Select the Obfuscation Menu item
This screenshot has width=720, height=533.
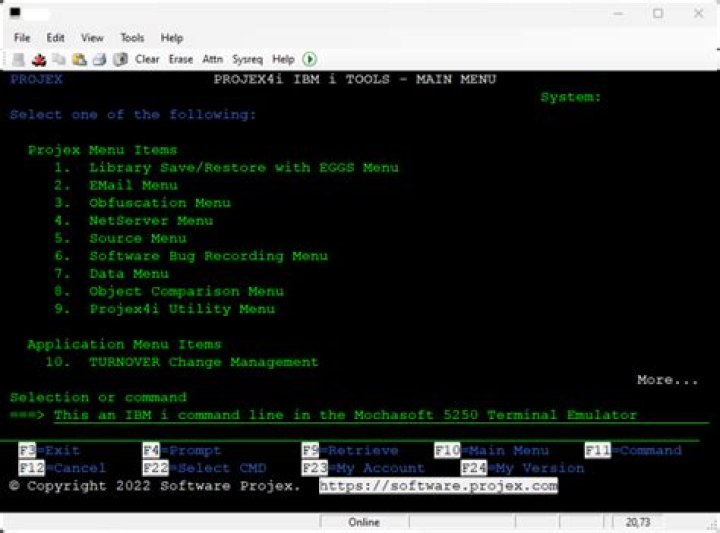(160, 203)
